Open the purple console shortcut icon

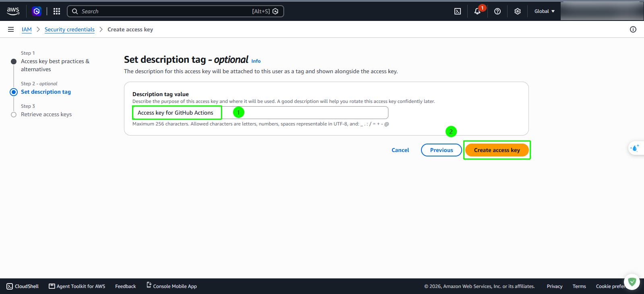[x=37, y=11]
